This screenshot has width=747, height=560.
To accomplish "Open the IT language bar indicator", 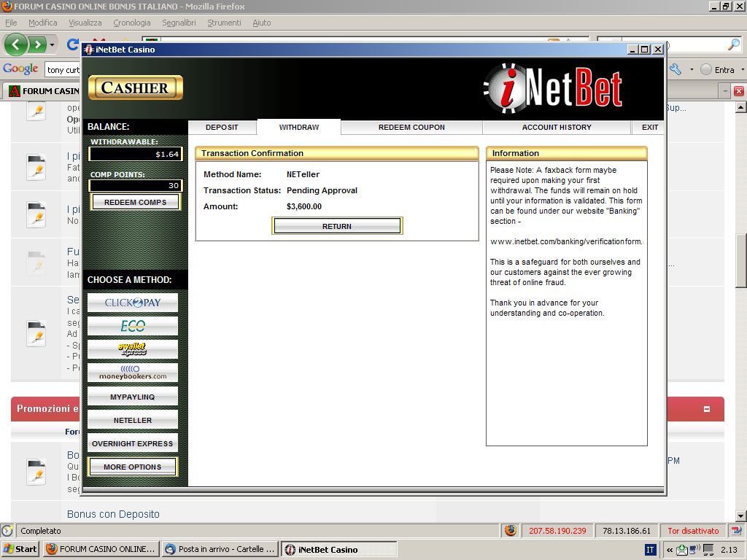I will pos(650,550).
